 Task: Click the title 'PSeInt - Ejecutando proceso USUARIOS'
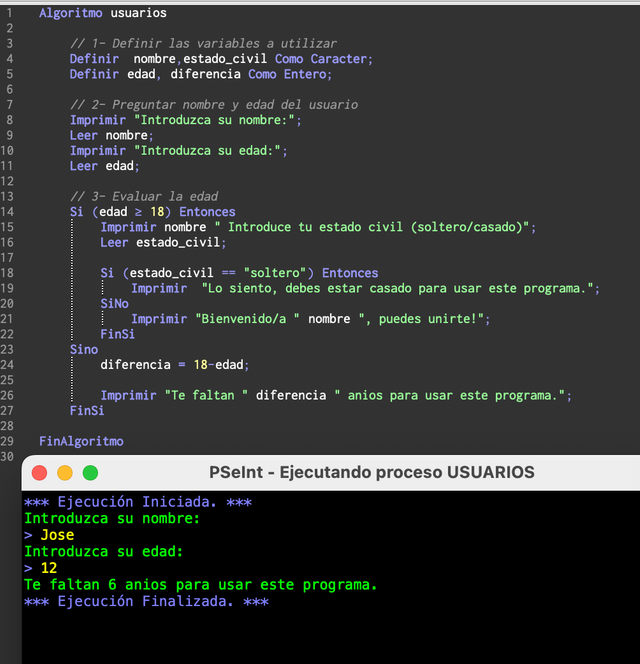coord(371,472)
